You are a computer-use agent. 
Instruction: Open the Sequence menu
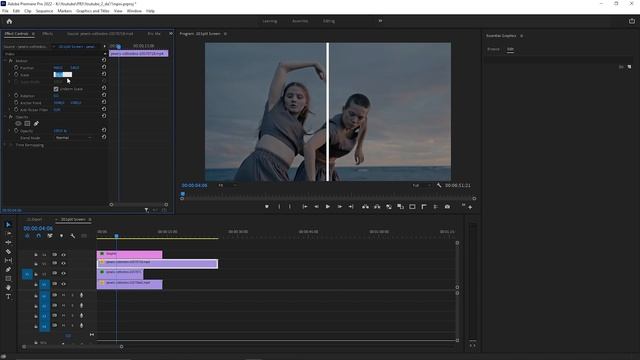point(44,11)
